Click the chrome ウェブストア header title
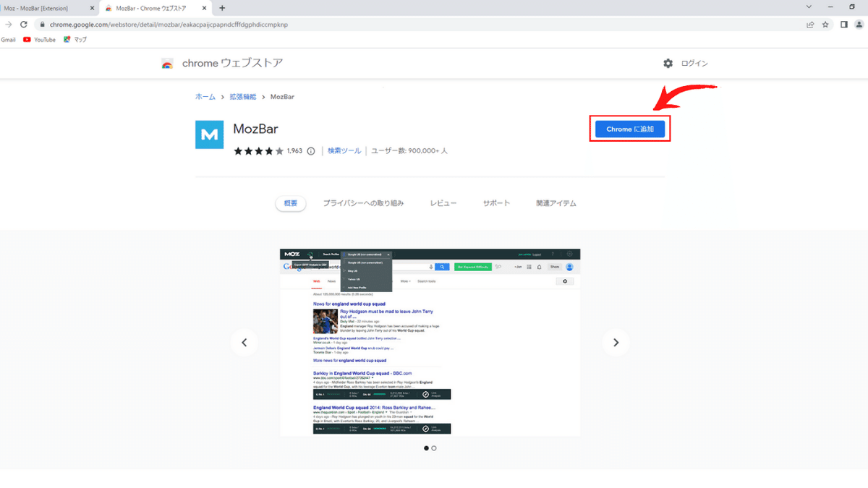The height and width of the screenshot is (488, 868). click(x=232, y=64)
